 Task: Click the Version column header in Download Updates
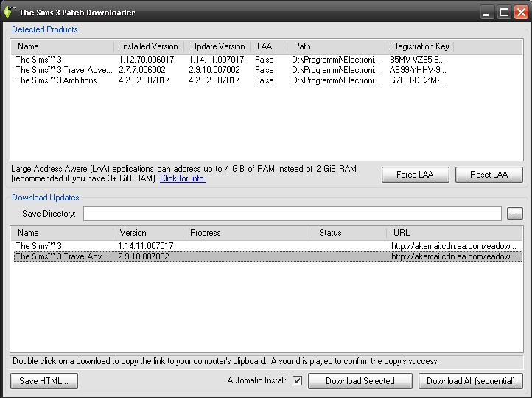click(148, 233)
